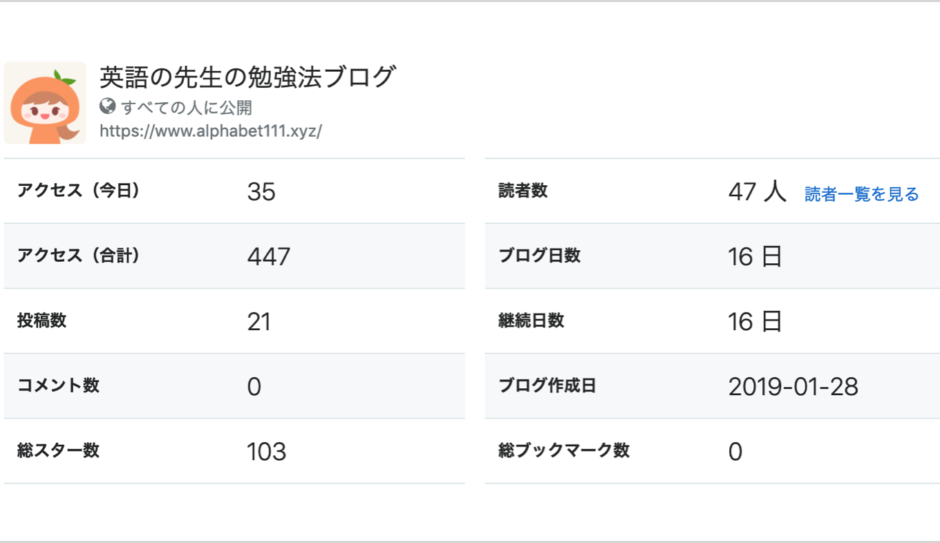
Task: Click the orange-hooded girl blog avatar
Action: [45, 102]
